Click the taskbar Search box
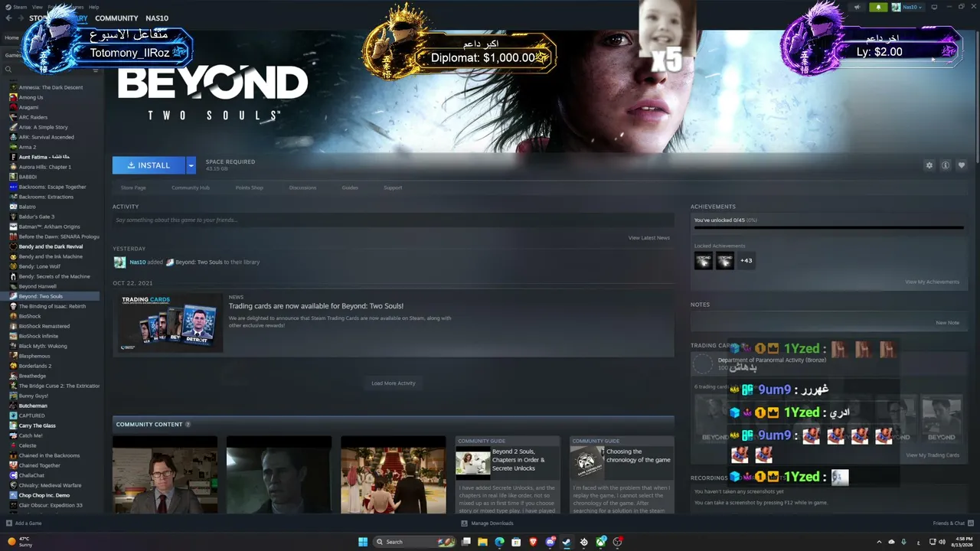Viewport: 980px width, 551px height. coord(415,542)
